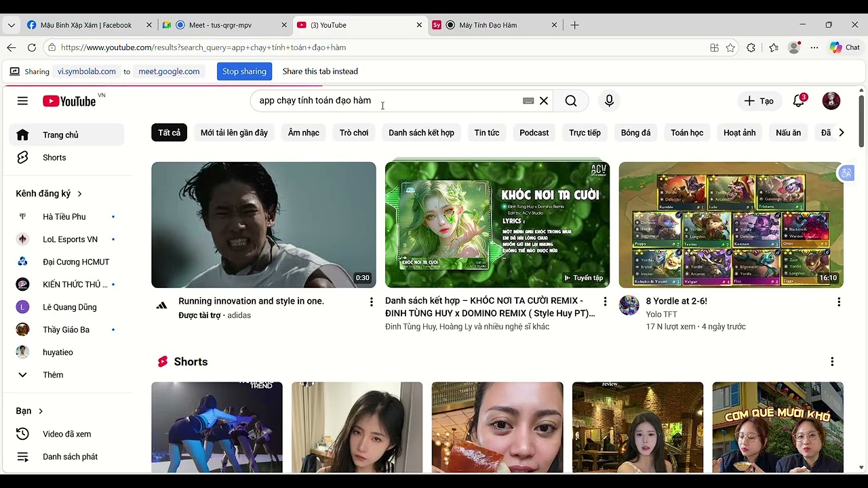
Task: Clear the YouTube search query
Action: (x=544, y=101)
